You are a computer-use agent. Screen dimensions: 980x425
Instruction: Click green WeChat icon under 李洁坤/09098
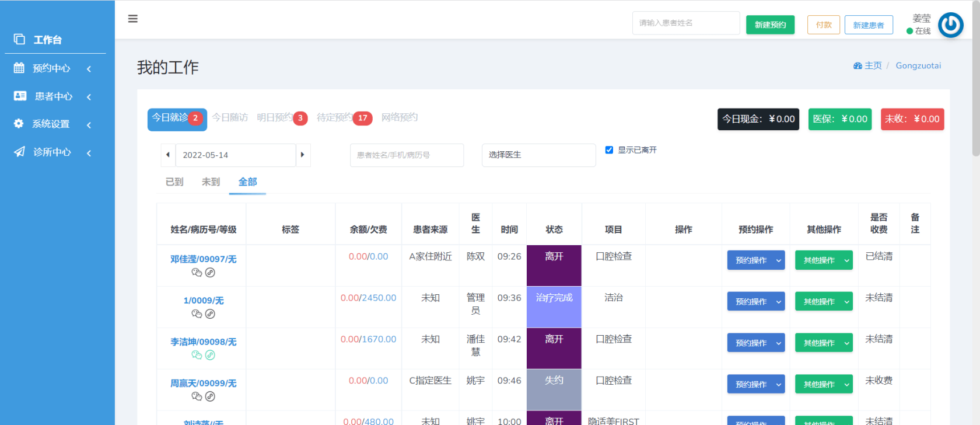pos(197,355)
